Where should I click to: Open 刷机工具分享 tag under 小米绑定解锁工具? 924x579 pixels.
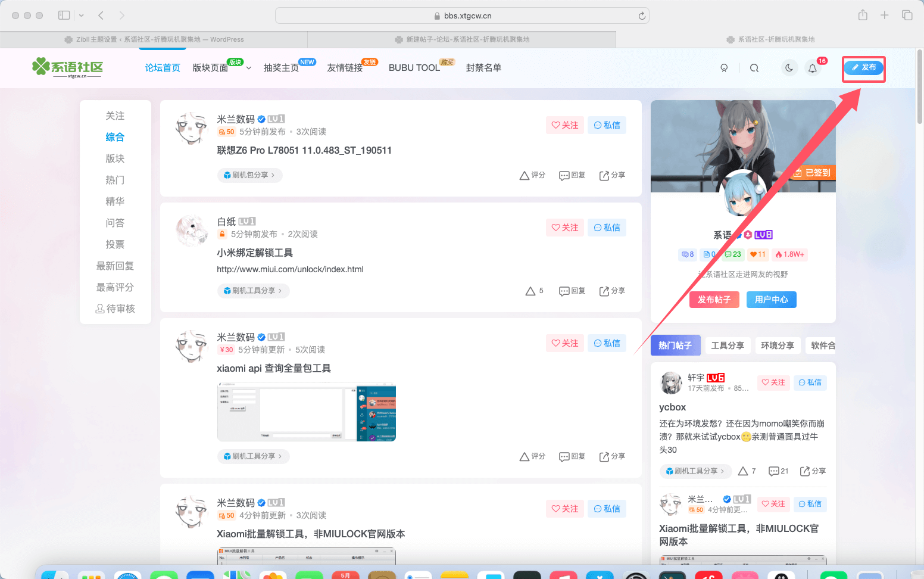(x=253, y=291)
